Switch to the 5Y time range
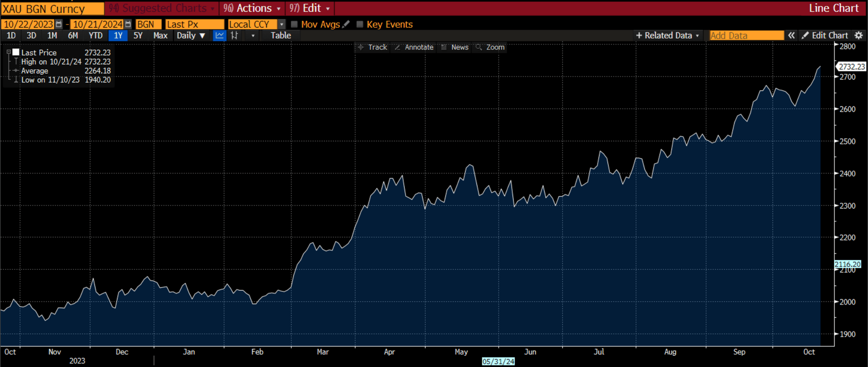Viewport: 868px width, 367px height. point(137,36)
